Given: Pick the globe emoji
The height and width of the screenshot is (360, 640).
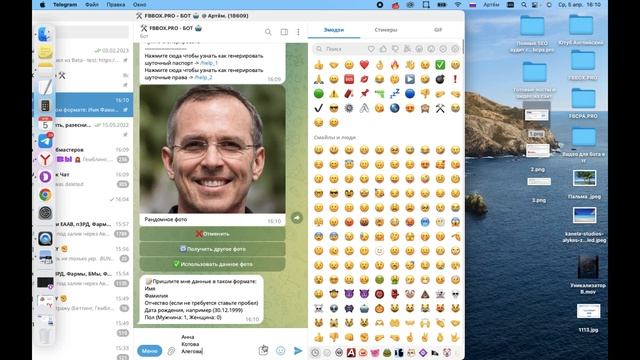Looking at the screenshot, I should (x=395, y=108).
